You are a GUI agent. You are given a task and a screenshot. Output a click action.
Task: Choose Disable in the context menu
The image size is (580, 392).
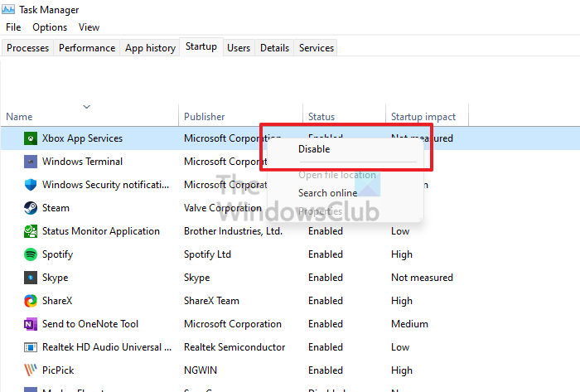point(314,149)
